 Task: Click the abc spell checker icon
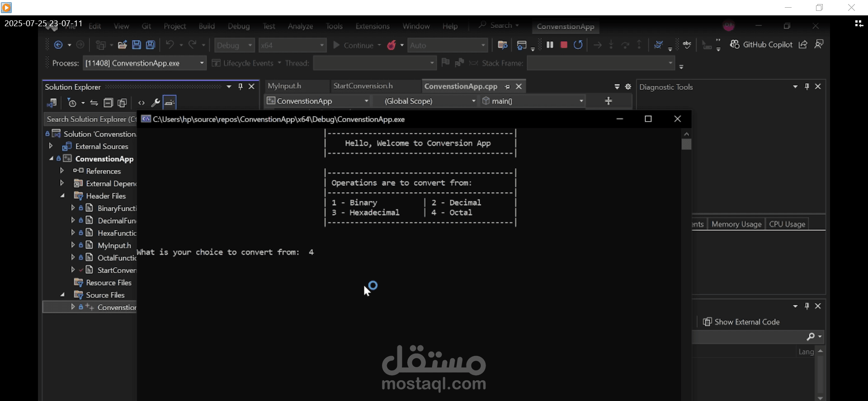pos(687,44)
